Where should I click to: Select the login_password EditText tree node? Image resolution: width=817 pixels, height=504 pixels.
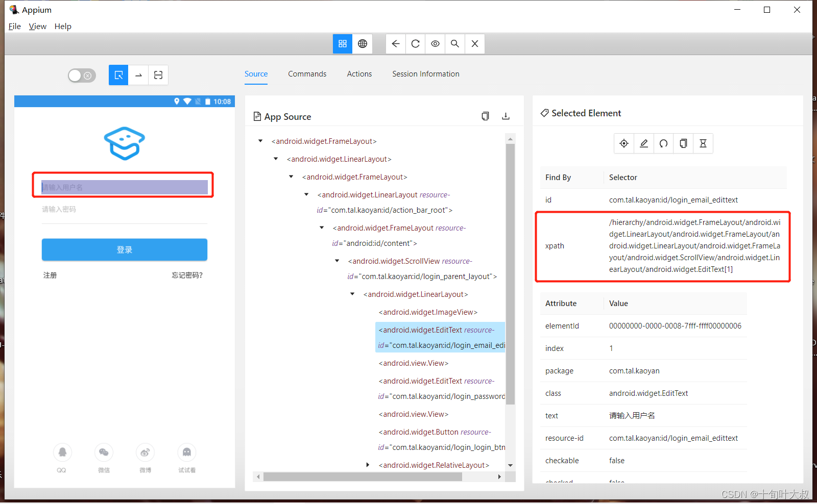[x=441, y=389]
